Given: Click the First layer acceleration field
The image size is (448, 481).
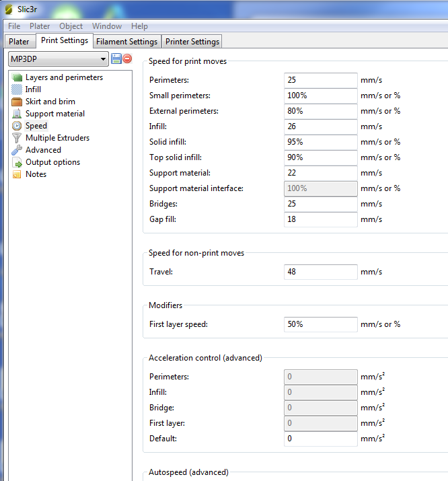Looking at the screenshot, I should pyautogui.click(x=320, y=423).
